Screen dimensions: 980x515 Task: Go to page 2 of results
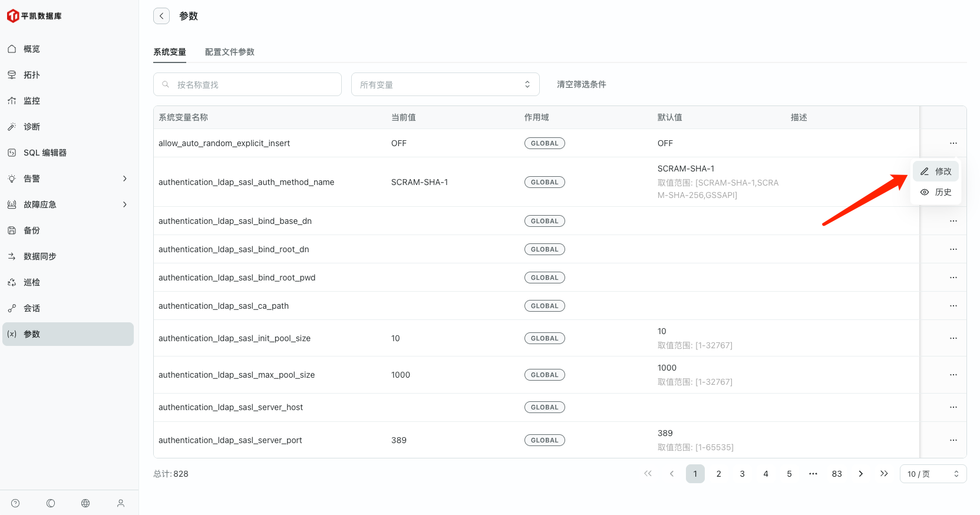point(718,474)
